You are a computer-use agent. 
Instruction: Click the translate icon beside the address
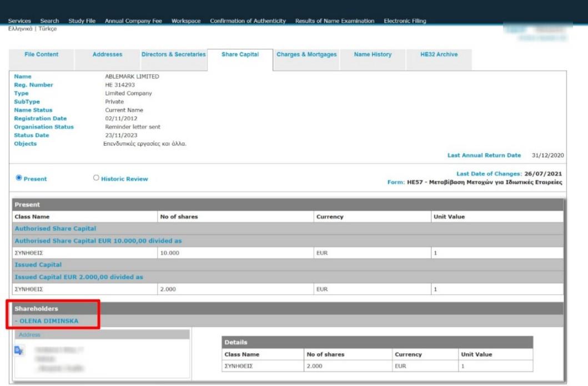point(19,351)
